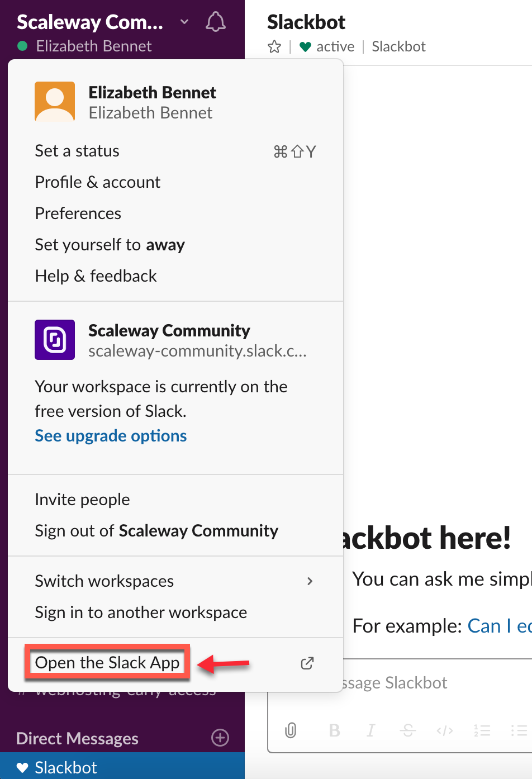
Task: Create a numbered list in the composer
Action: tap(482, 730)
